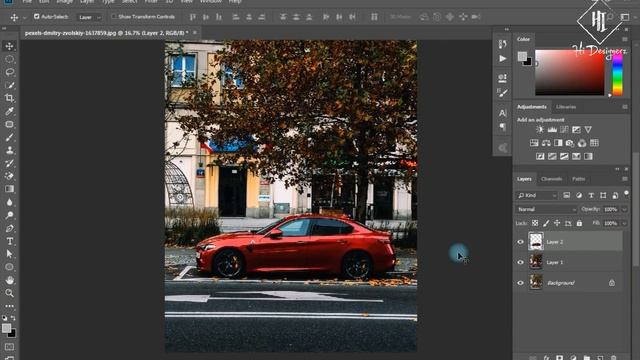Select the Gradient tool
Screen dimensions: 640x360
click(9, 189)
